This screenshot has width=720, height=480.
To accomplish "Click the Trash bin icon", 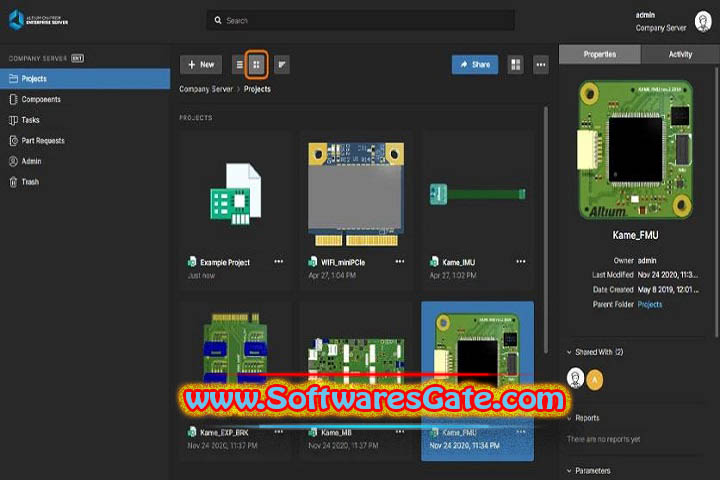I will point(13,182).
